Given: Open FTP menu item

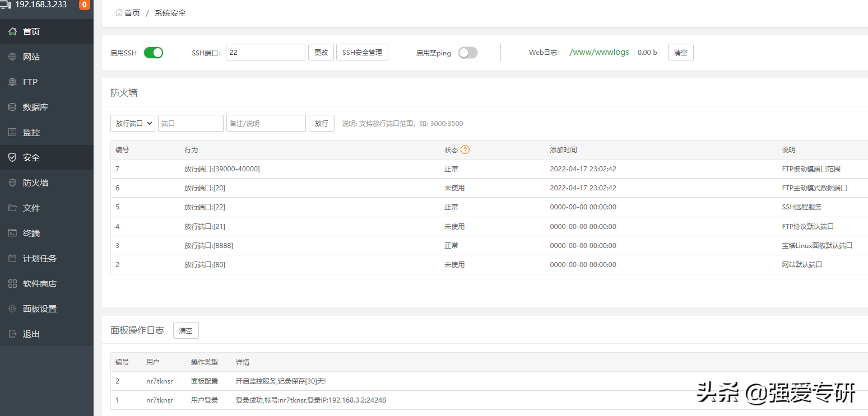Looking at the screenshot, I should [x=47, y=82].
